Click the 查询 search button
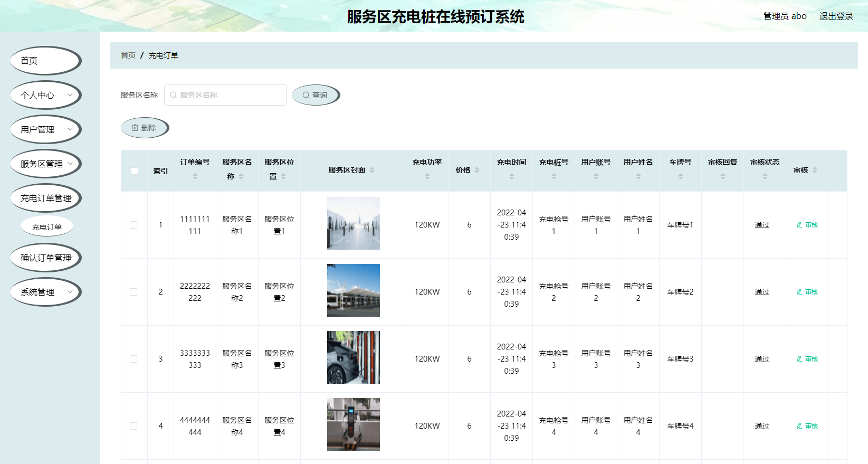This screenshot has height=464, width=868. [x=315, y=95]
